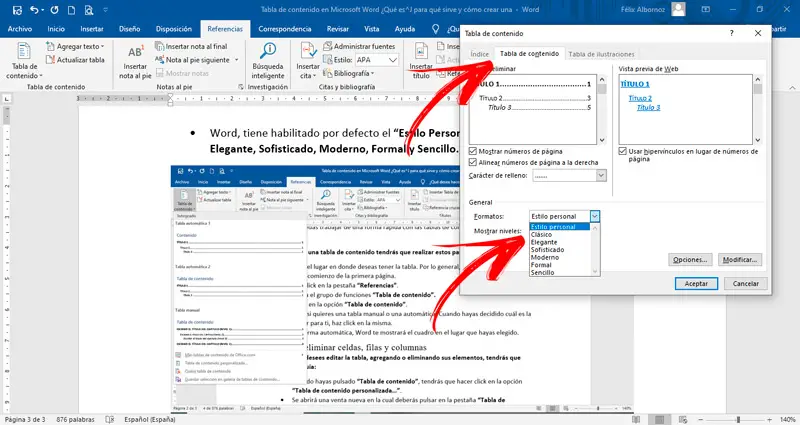Click the print preview pane scrollbar down arrow
Screen dimensions: 800x425
tap(602, 140)
